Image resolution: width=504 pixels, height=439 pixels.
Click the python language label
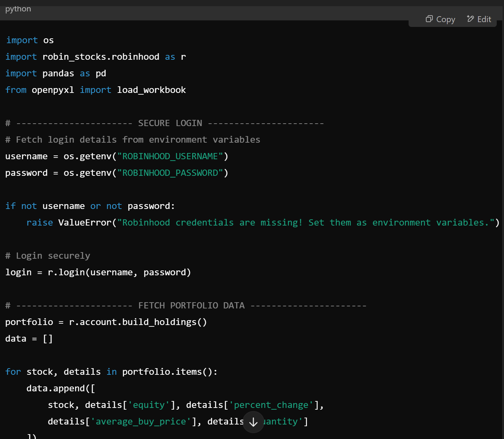[x=18, y=9]
